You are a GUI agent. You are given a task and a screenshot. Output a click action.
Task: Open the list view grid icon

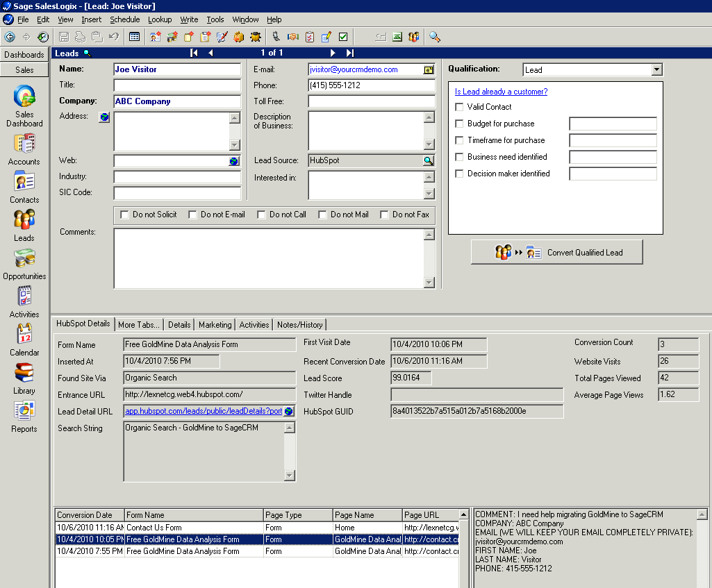(x=134, y=37)
